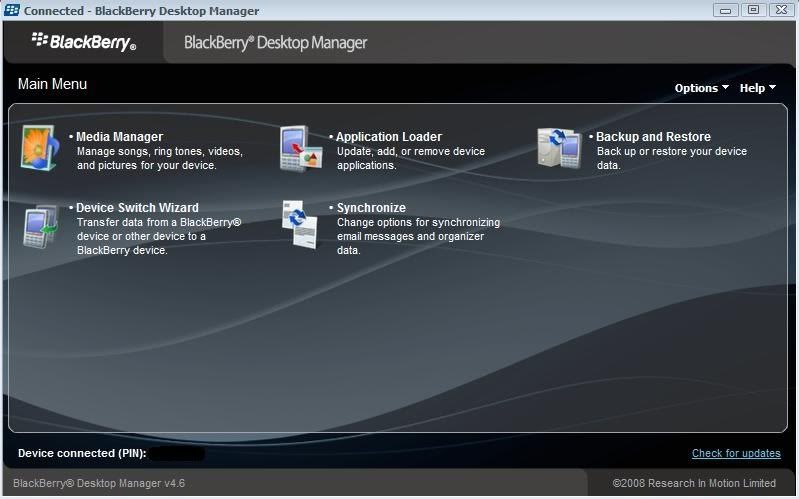799x499 pixels.
Task: Open the Media Manager icon
Action: pos(40,148)
